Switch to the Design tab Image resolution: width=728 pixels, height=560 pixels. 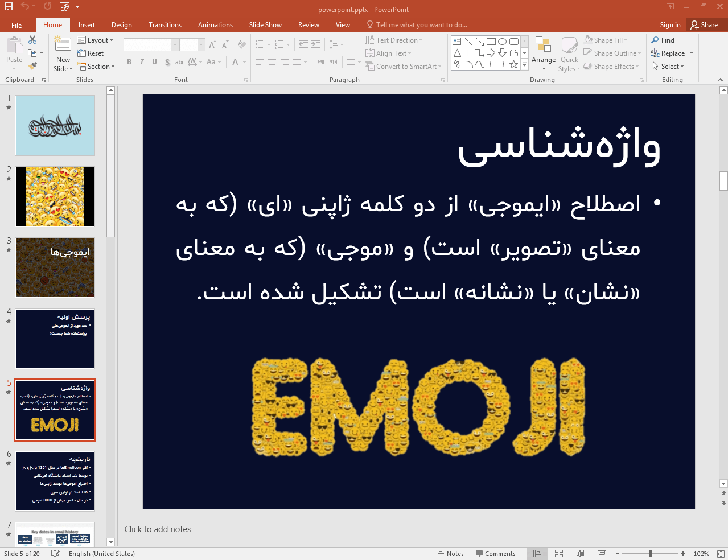pyautogui.click(x=122, y=25)
